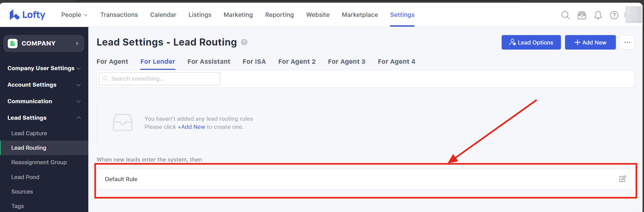Open the three-dot more options menu
This screenshot has height=212, width=644.
tap(627, 42)
